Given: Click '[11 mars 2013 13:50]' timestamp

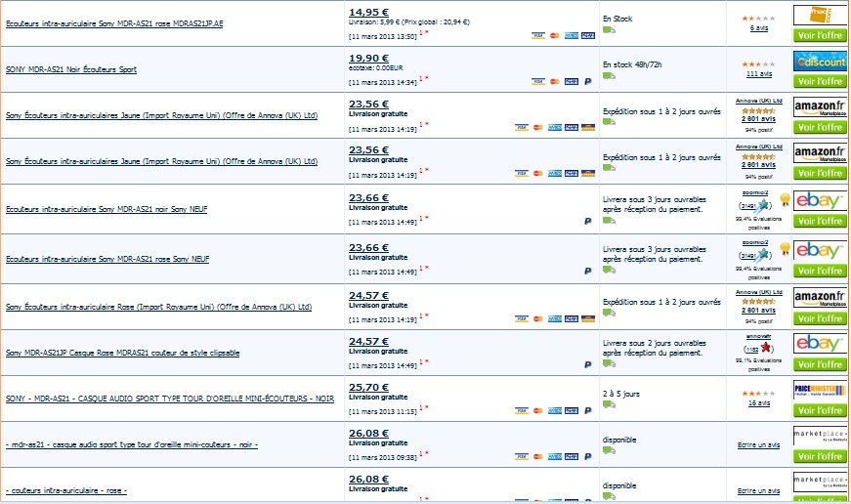Looking at the screenshot, I should 383,36.
